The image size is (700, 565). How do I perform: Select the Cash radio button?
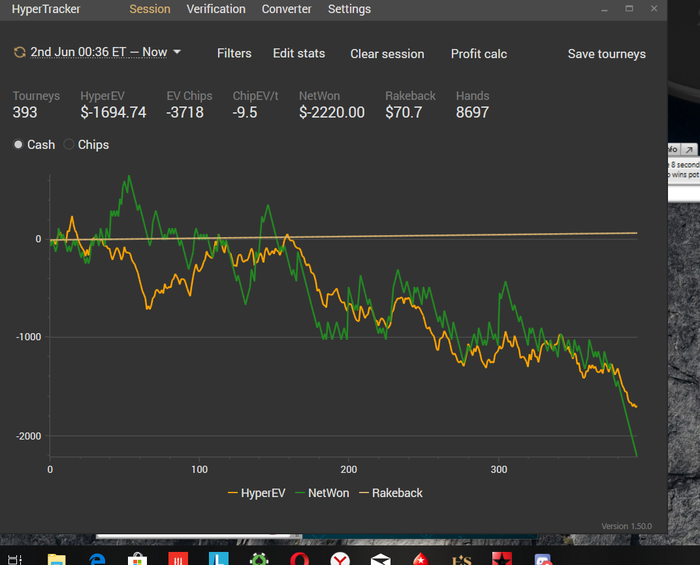pos(18,145)
